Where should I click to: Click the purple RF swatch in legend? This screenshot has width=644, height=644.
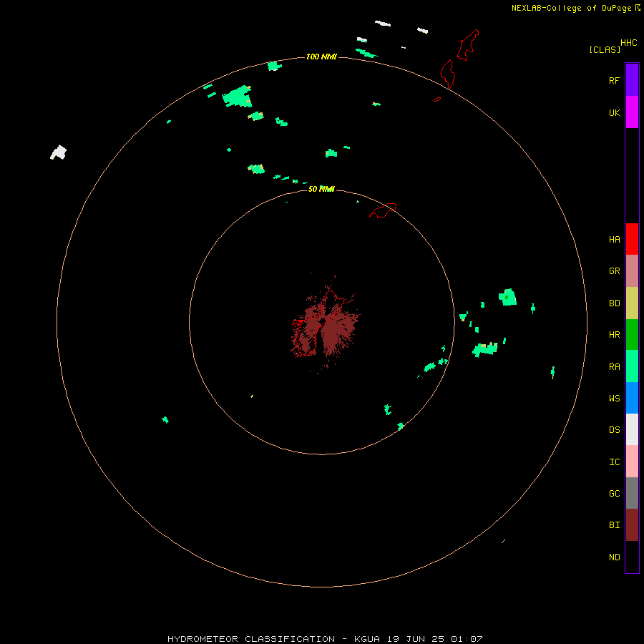(x=632, y=80)
